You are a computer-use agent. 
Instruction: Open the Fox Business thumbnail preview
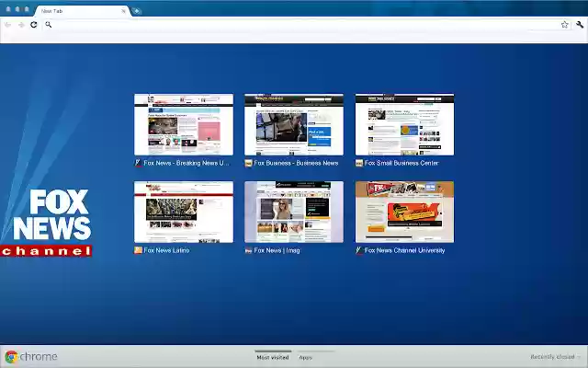tap(294, 125)
